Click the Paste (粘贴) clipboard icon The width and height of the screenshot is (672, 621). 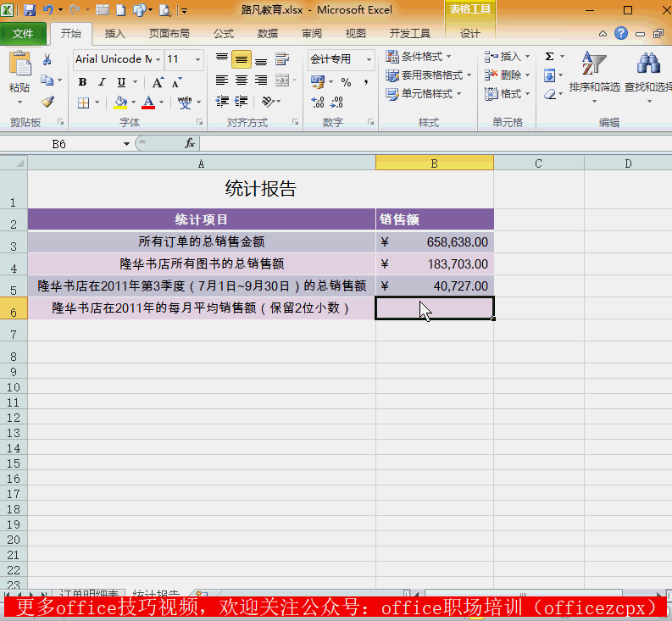point(19,71)
